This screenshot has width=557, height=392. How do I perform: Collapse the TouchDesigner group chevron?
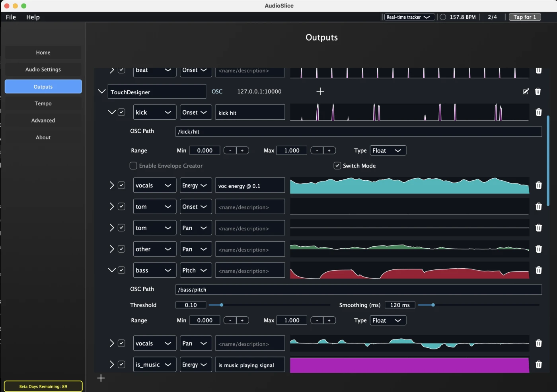[x=102, y=92]
